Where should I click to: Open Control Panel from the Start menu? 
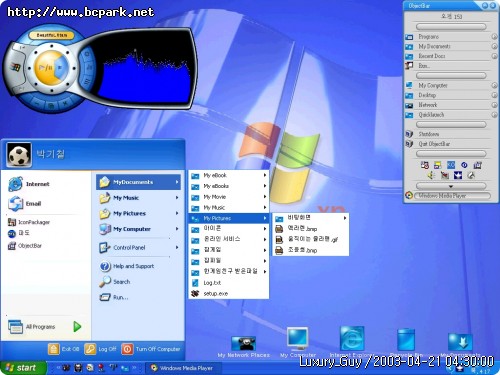tap(139, 247)
